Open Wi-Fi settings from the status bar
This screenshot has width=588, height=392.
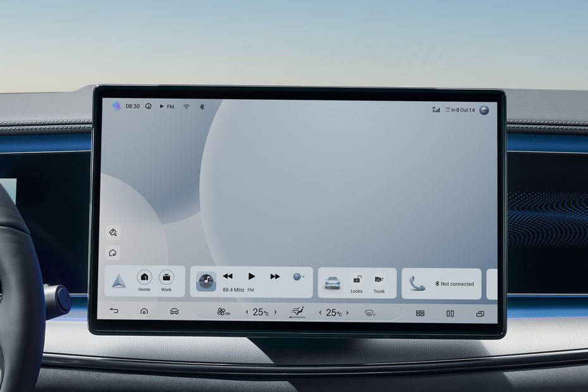(187, 107)
